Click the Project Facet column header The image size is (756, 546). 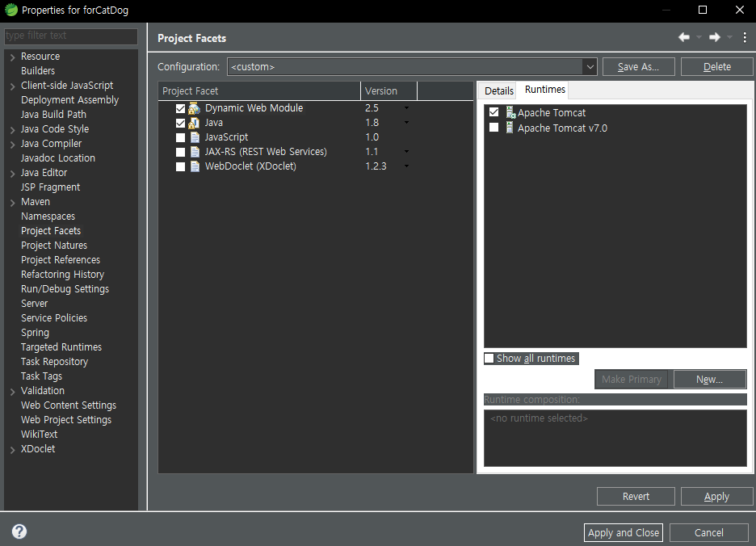click(x=259, y=90)
